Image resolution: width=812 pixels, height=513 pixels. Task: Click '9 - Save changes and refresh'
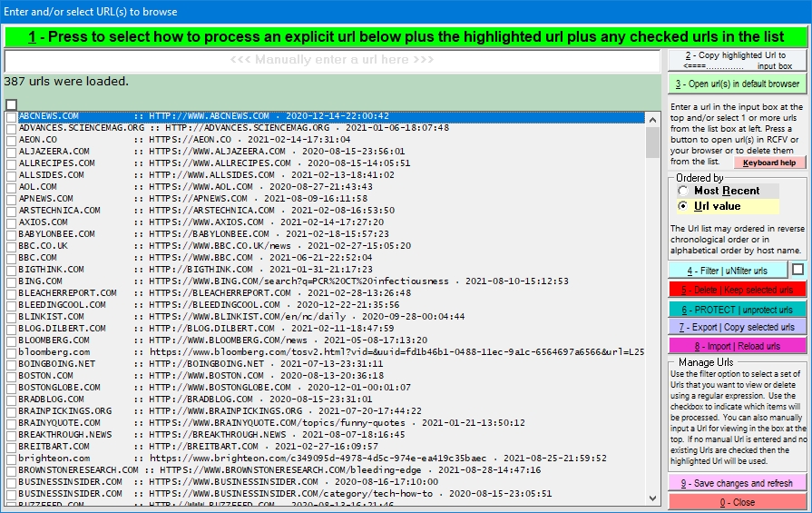(x=737, y=483)
